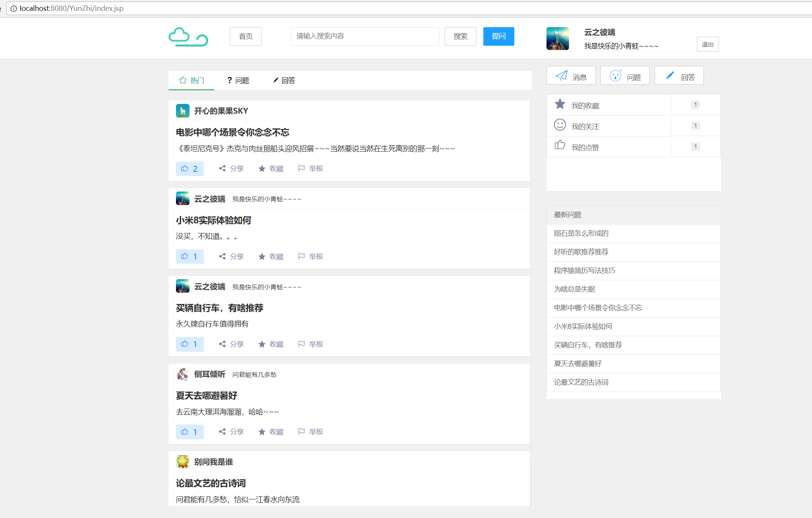Like the 买辆自行车，有啥推荐 post
The width and height of the screenshot is (812, 518).
tap(190, 344)
